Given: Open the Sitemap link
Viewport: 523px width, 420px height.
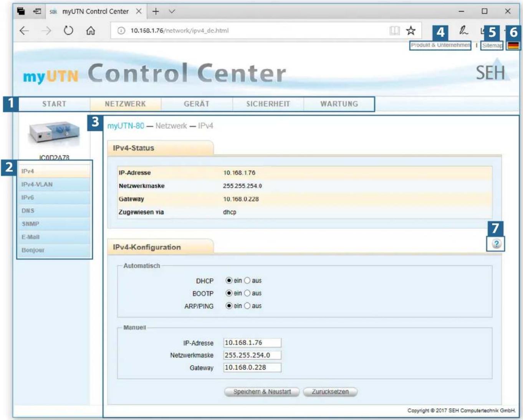Looking at the screenshot, I should tap(492, 45).
